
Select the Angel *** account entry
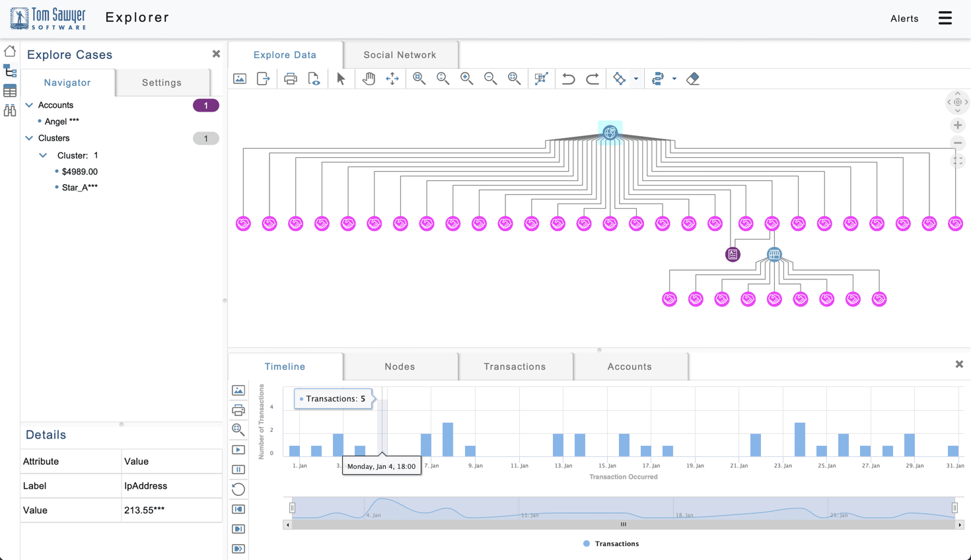tap(61, 121)
